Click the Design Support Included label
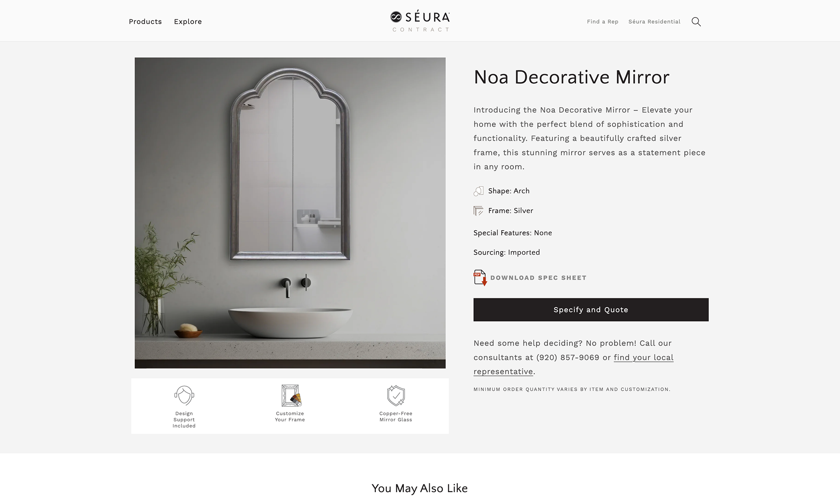840x504 pixels. 184,420
